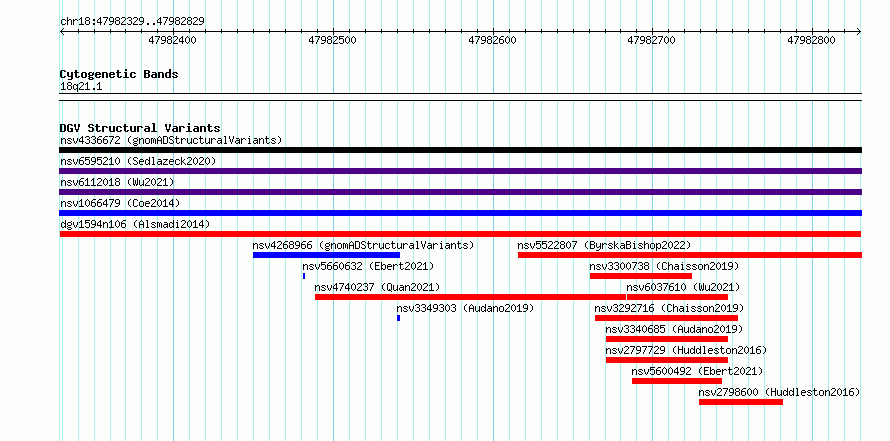Screen dimensions: 890x441
Task: Click the long red nsv4740237 Quan2021 bar
Action: coord(471,297)
